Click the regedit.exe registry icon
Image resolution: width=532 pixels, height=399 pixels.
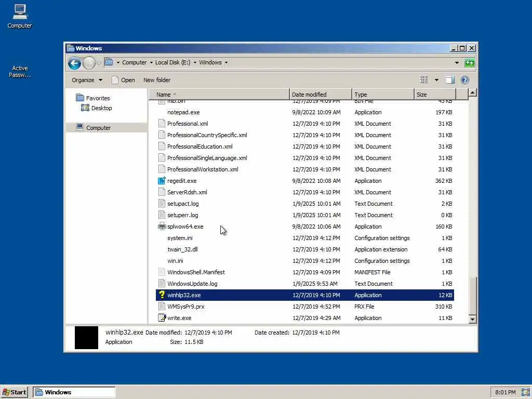(162, 181)
